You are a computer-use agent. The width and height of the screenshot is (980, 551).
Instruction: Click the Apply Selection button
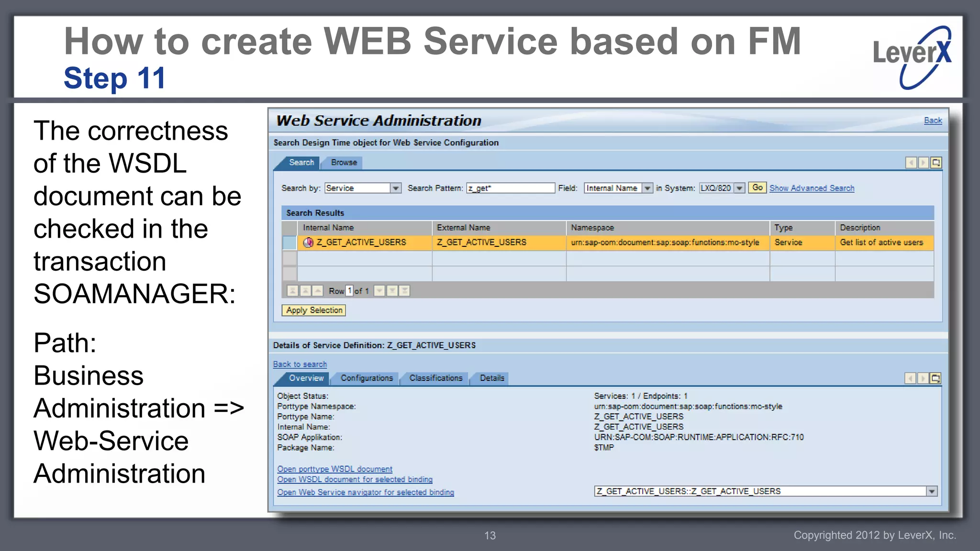pyautogui.click(x=314, y=310)
